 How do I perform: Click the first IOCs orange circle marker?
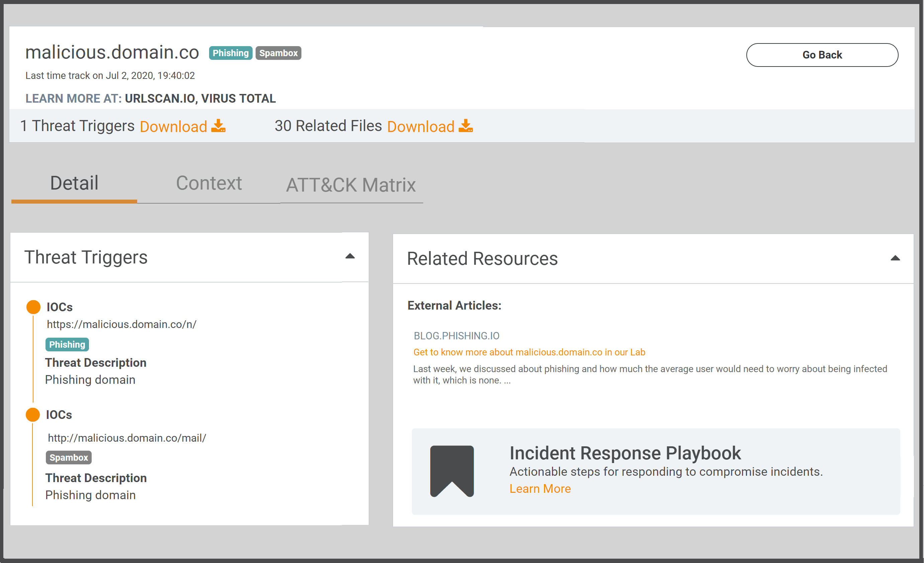(33, 307)
